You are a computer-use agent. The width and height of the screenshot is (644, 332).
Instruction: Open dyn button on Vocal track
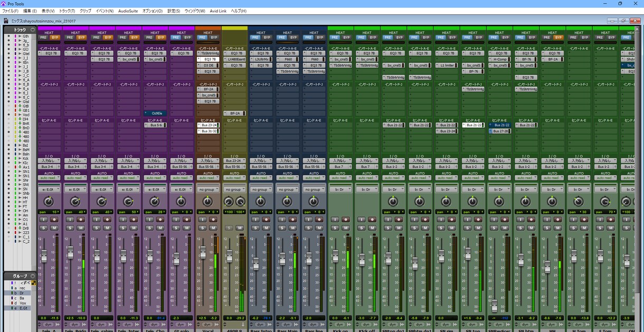click(x=207, y=324)
